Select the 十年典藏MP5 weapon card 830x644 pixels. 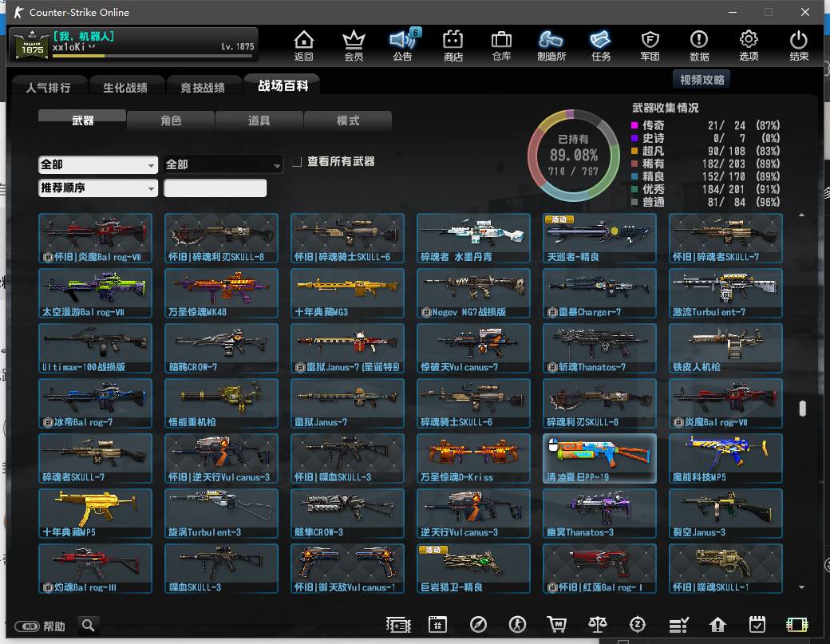[95, 513]
